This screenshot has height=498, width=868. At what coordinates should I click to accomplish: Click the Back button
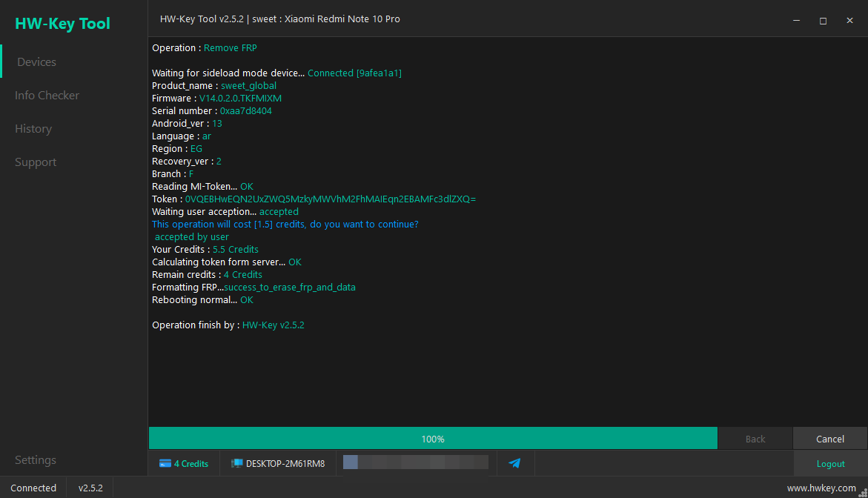pos(755,439)
